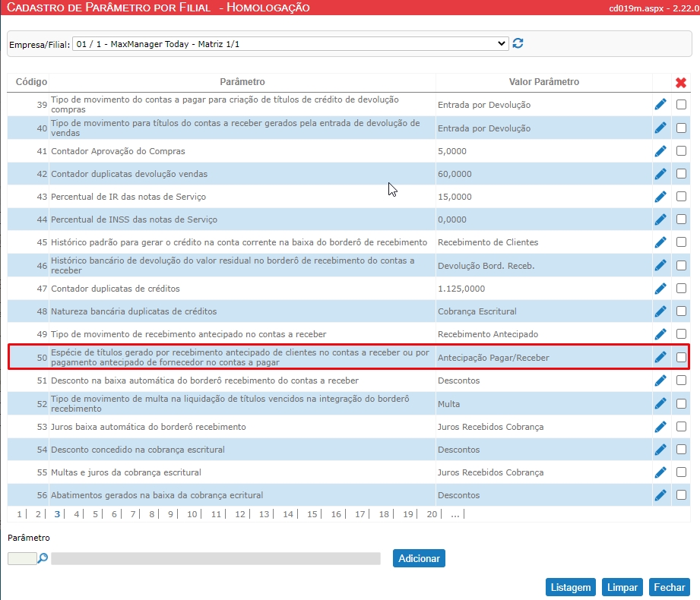The image size is (700, 600).
Task: Edit parameter 50 Antecipação Pagar/Receber
Action: (660, 357)
